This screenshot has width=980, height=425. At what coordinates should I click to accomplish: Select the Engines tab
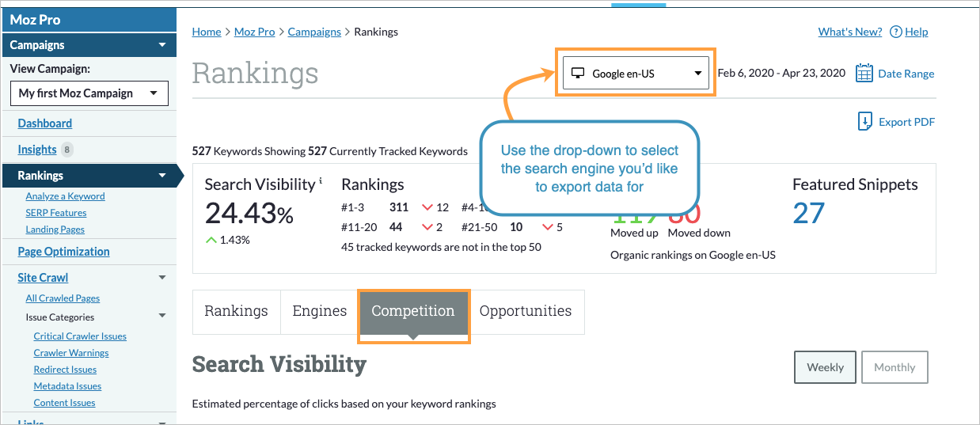[320, 311]
